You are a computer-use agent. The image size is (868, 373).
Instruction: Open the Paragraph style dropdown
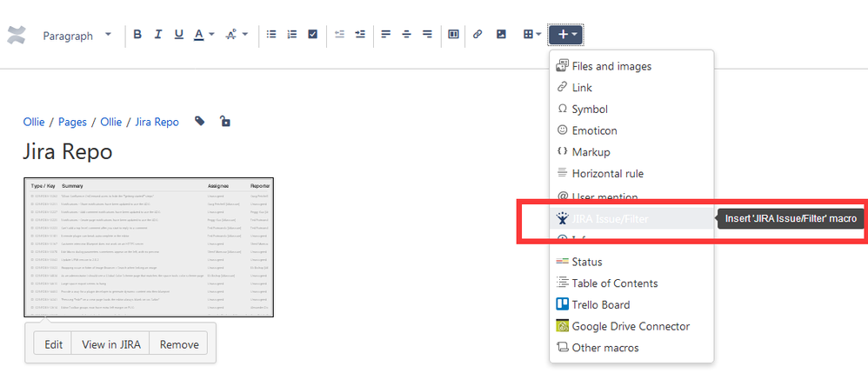77,36
